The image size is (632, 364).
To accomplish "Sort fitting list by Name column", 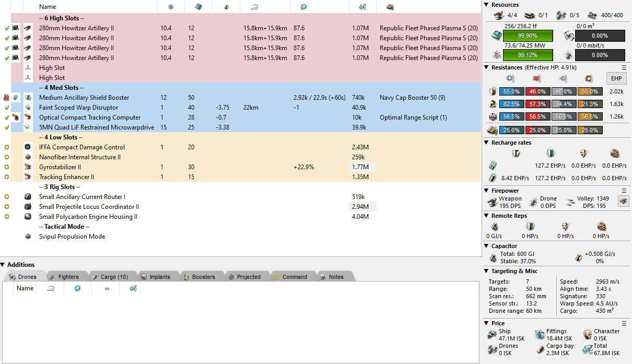I will click(48, 7).
